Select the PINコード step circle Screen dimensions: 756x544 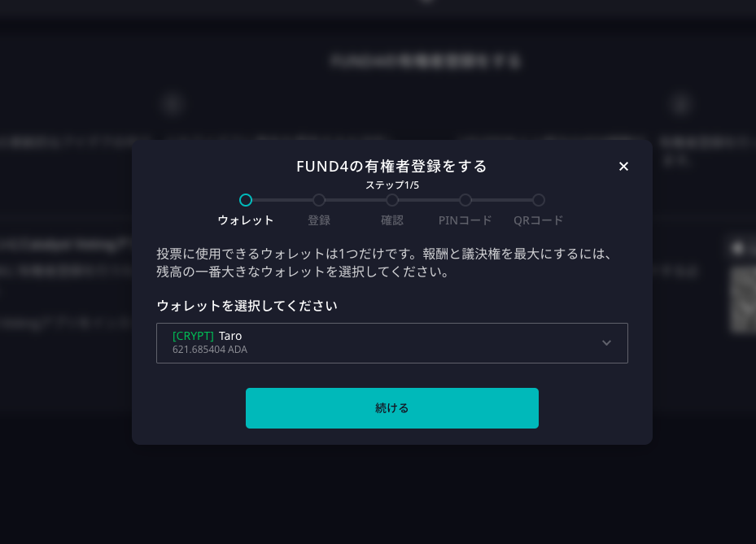click(465, 200)
